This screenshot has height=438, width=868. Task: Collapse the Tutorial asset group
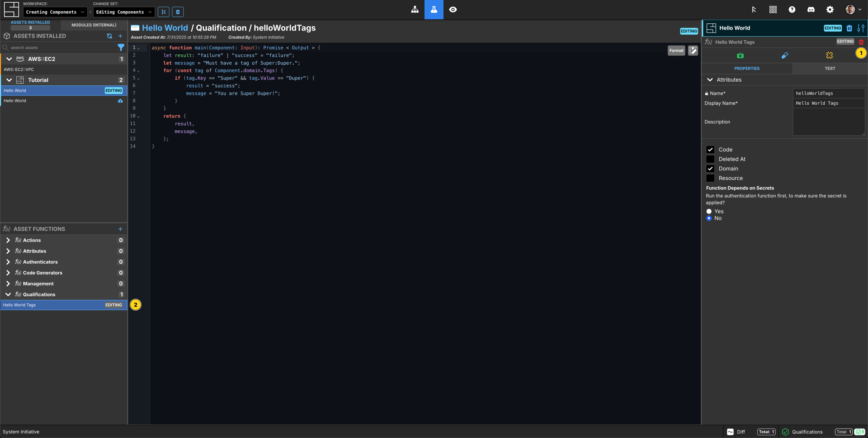coord(9,80)
